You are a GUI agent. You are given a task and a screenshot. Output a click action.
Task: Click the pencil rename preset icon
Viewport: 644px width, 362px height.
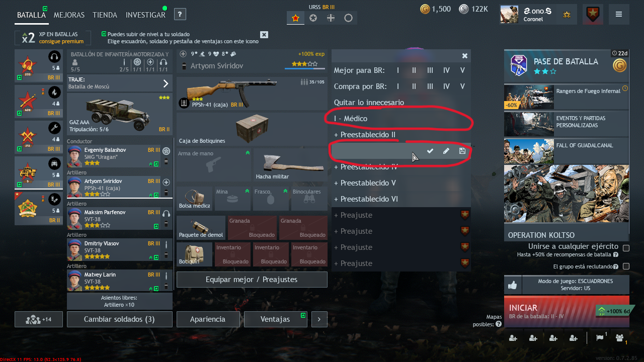pos(446,151)
